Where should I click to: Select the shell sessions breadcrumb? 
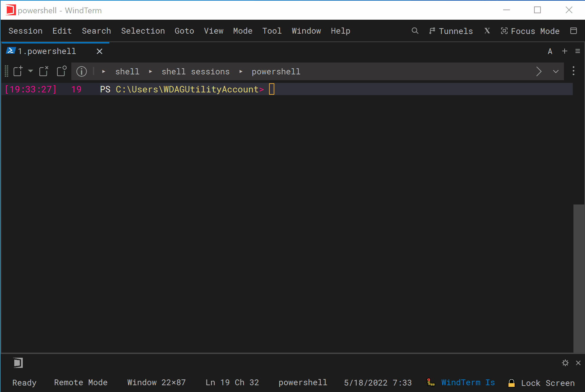(x=196, y=72)
